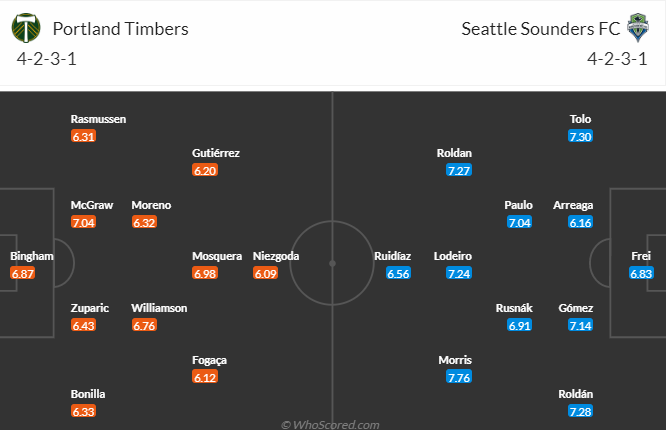Image resolution: width=667 pixels, height=430 pixels.
Task: Click player name Arreaga
Action: point(573,205)
